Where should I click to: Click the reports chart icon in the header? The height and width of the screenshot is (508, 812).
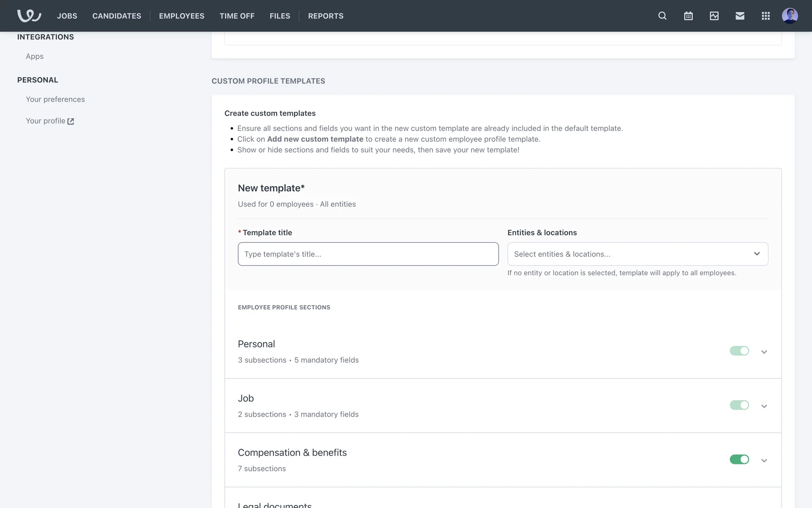click(x=714, y=16)
